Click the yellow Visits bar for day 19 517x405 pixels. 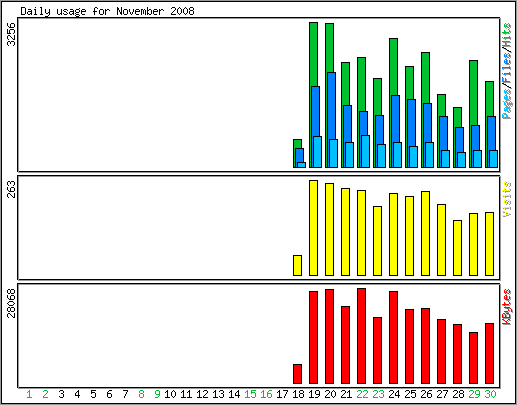click(313, 228)
